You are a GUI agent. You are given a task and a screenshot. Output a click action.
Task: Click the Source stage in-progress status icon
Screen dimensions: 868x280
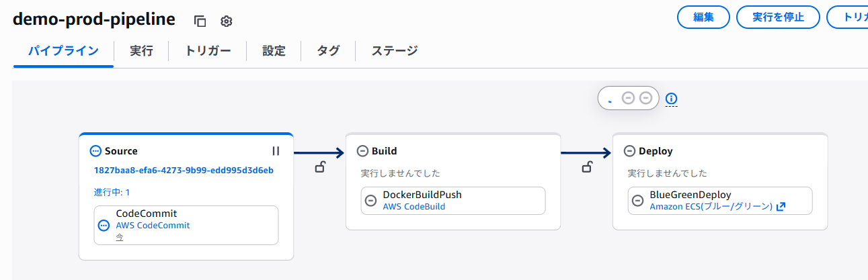point(95,151)
